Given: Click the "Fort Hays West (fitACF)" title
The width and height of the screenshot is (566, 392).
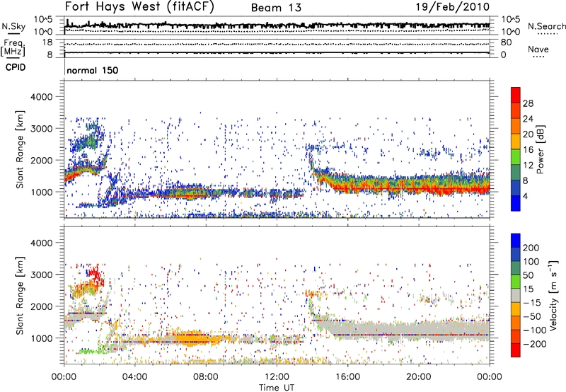Looking at the screenshot, I should point(139,6).
